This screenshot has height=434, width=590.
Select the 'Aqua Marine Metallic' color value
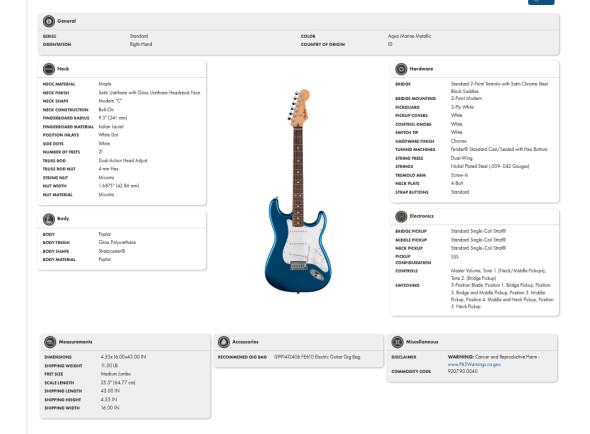(x=409, y=36)
